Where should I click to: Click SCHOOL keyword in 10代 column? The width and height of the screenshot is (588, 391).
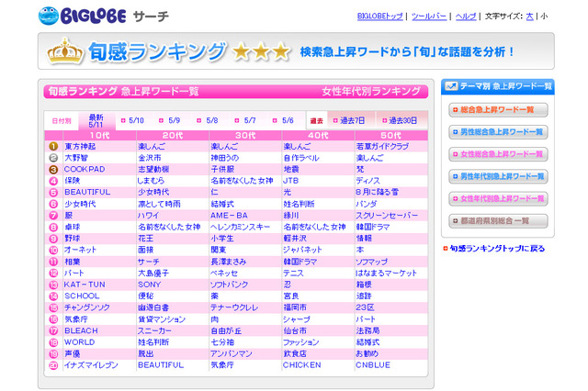pos(82,296)
